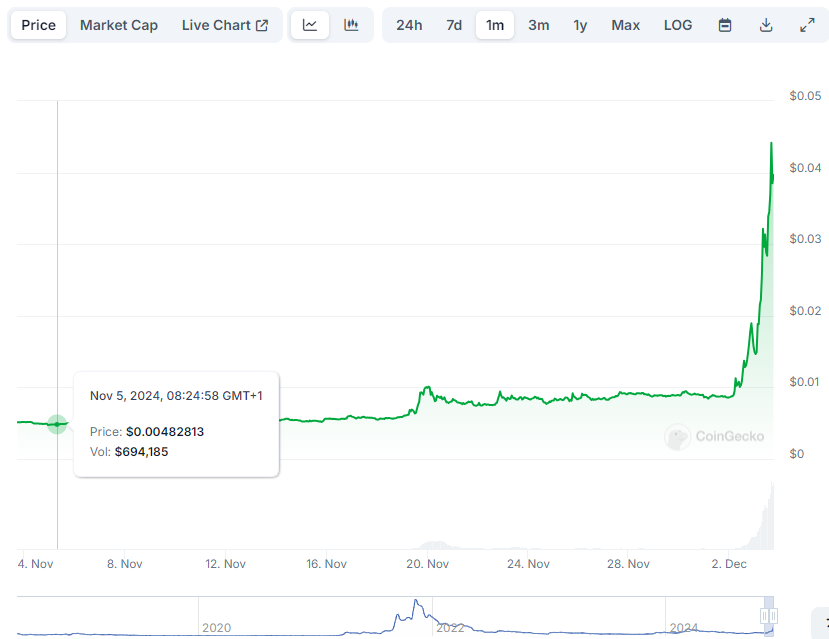
Task: Open the date range calendar picker
Action: pyautogui.click(x=724, y=25)
